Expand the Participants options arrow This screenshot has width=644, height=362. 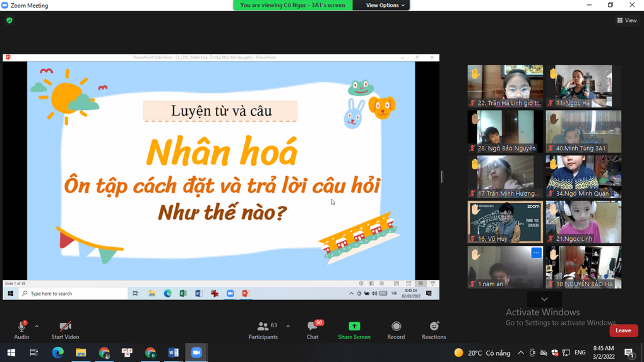[x=288, y=327]
